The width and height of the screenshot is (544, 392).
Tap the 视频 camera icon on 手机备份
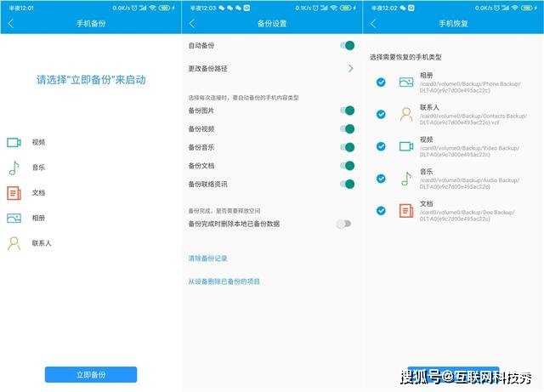pyautogui.click(x=14, y=142)
